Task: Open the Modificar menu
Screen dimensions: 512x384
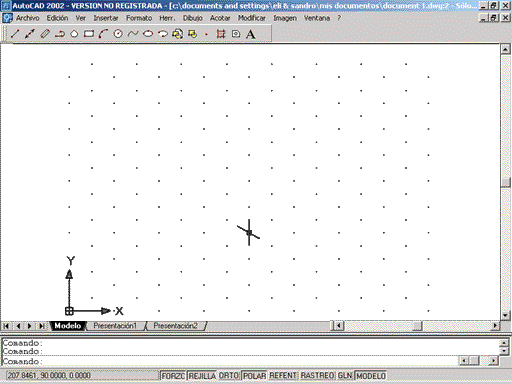Action: pos(252,18)
